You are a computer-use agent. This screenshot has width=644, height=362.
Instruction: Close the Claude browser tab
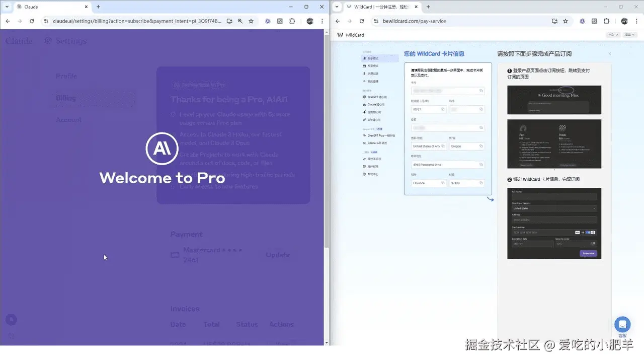(x=86, y=7)
